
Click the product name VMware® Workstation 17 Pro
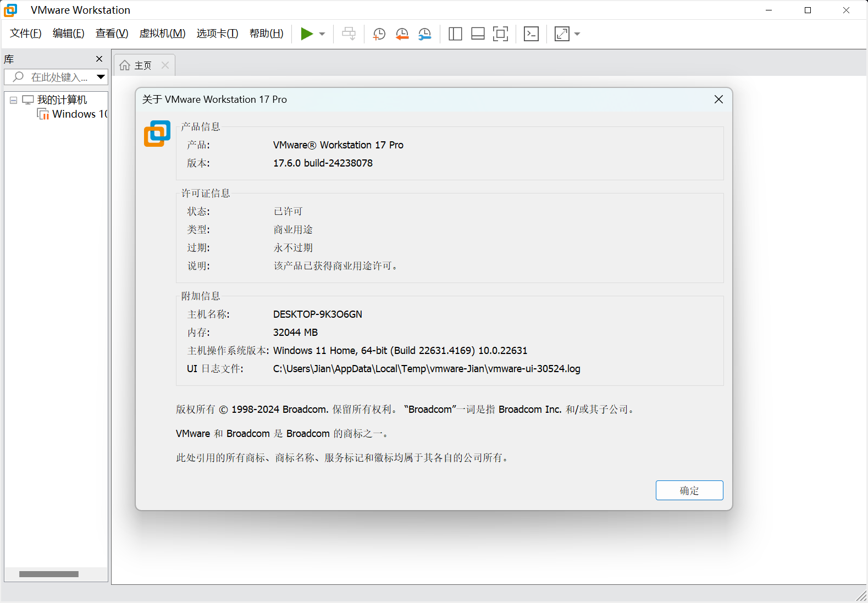click(338, 145)
